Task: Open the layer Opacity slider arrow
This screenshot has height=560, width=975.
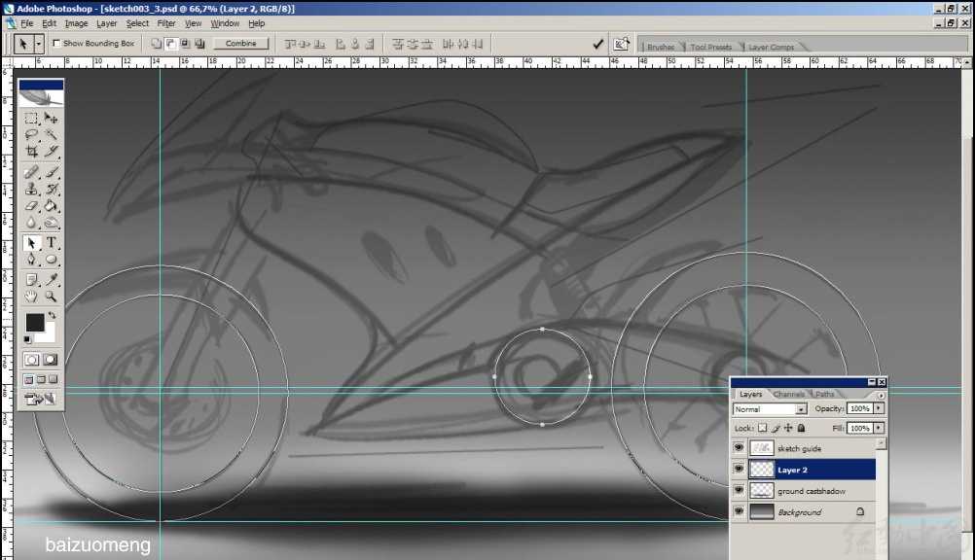Action: pyautogui.click(x=880, y=409)
